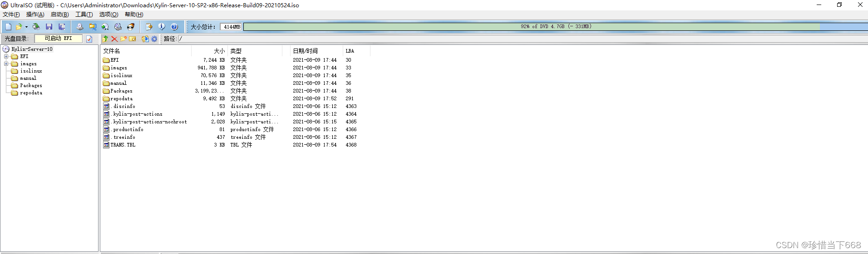Viewport: 868px width, 254px height.
Task: Click the blue gear properties icon
Action: point(154,39)
